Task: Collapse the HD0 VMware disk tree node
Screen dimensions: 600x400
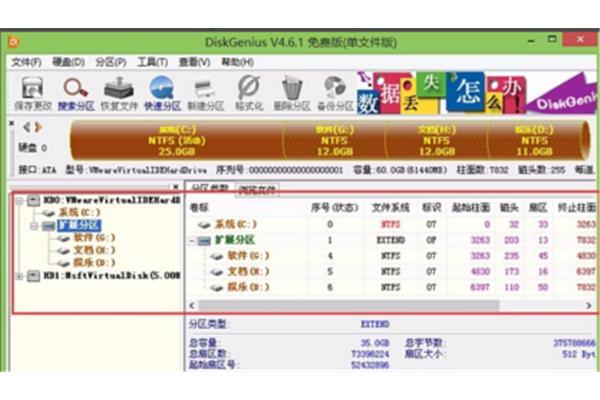Action: [x=19, y=200]
